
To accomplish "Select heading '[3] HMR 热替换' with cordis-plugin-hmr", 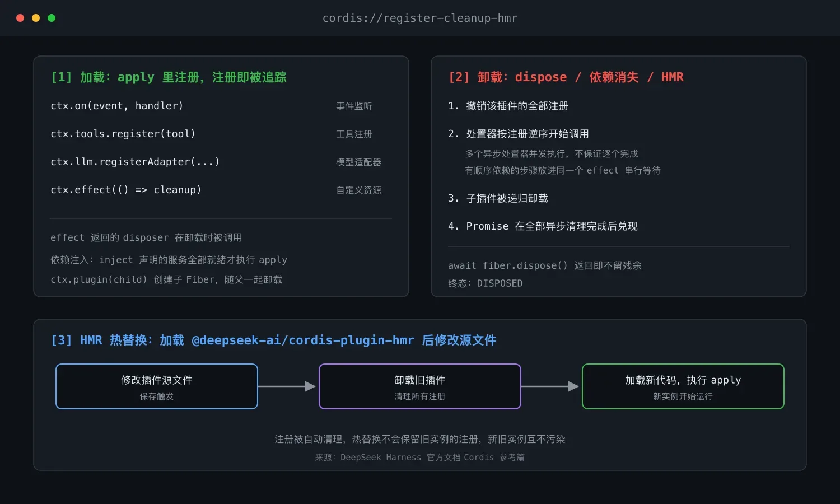I will point(273,340).
